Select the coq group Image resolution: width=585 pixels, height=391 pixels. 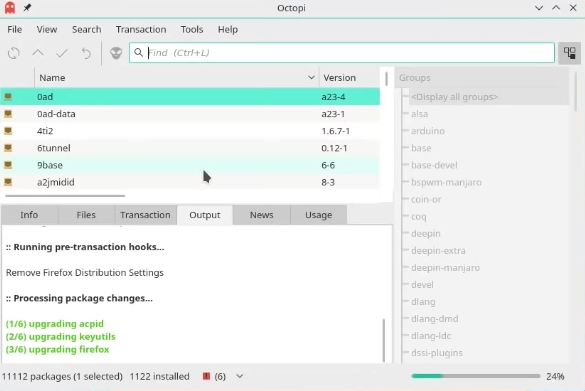[x=419, y=216]
